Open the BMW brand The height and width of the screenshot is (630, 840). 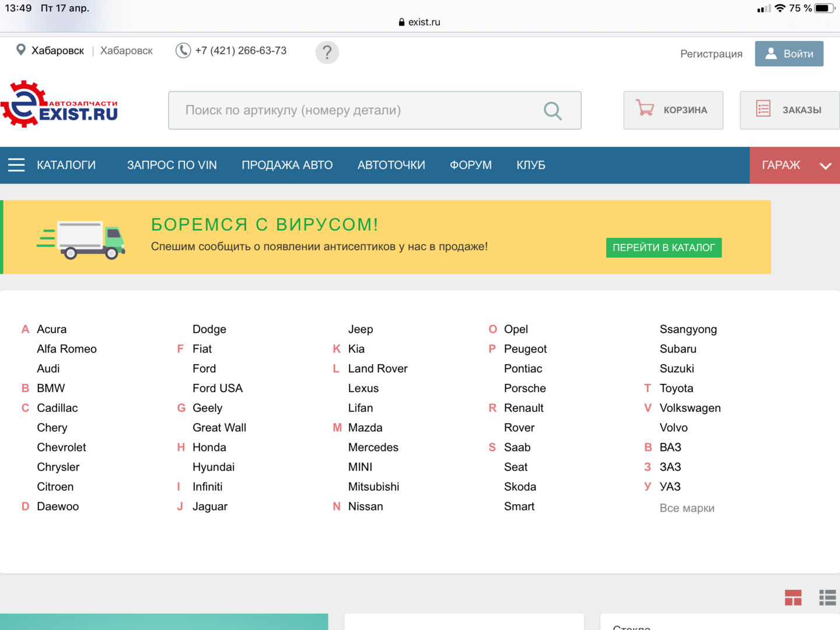coord(51,388)
